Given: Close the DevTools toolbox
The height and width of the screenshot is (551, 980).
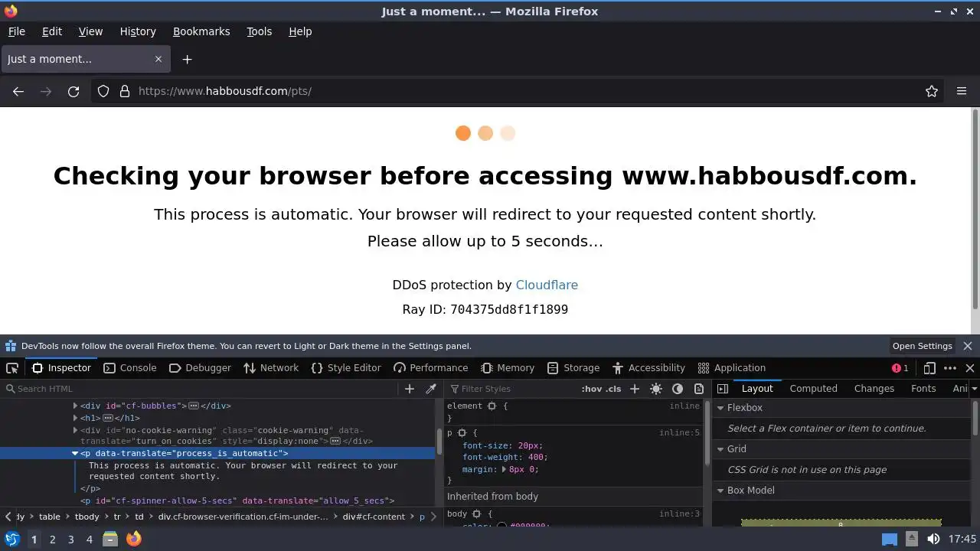Looking at the screenshot, I should (x=970, y=368).
